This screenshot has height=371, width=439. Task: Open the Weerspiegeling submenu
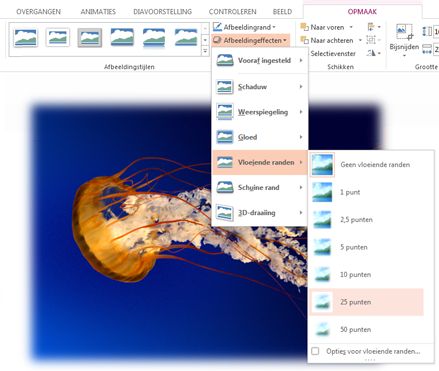(x=260, y=112)
